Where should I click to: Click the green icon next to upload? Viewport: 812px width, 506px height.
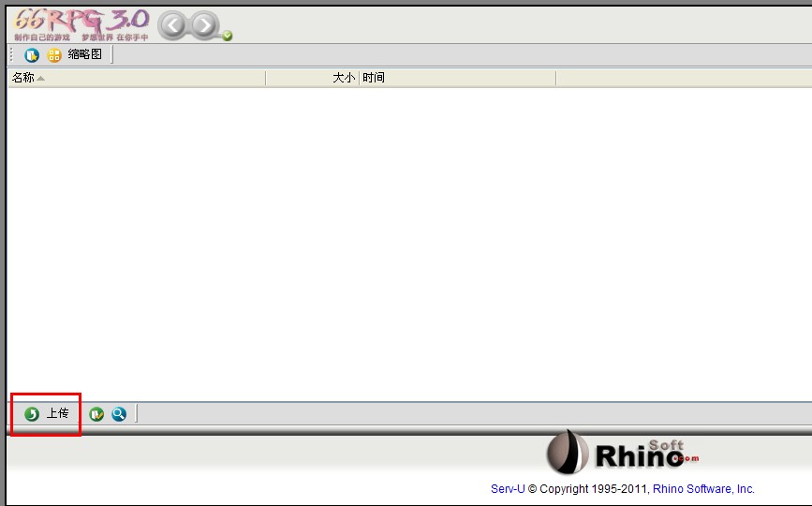96,414
